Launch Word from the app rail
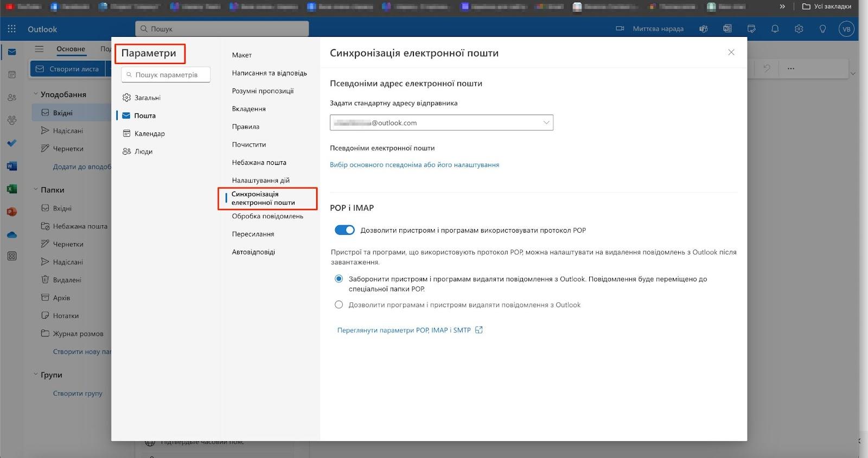This screenshot has width=868, height=458. click(x=12, y=166)
